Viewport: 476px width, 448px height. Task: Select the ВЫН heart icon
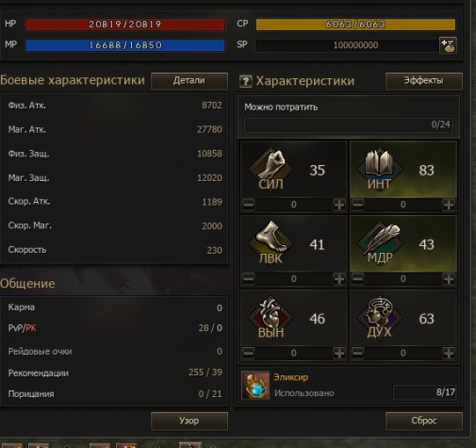tap(271, 317)
